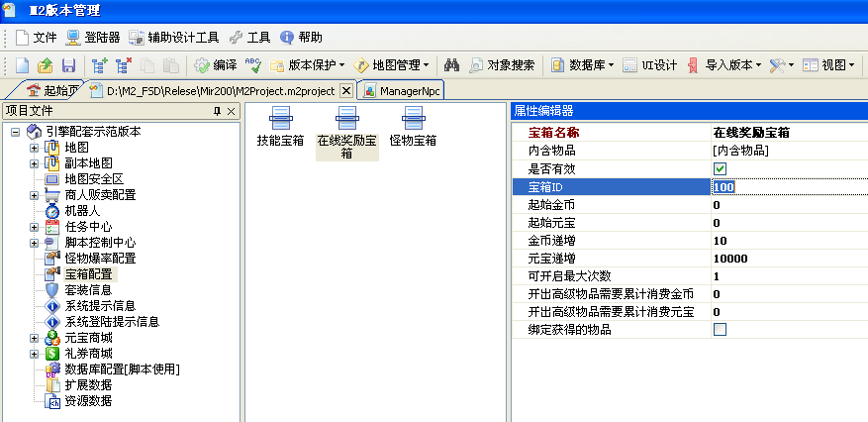
Task: Open the 帮助 menu
Action: point(301,38)
